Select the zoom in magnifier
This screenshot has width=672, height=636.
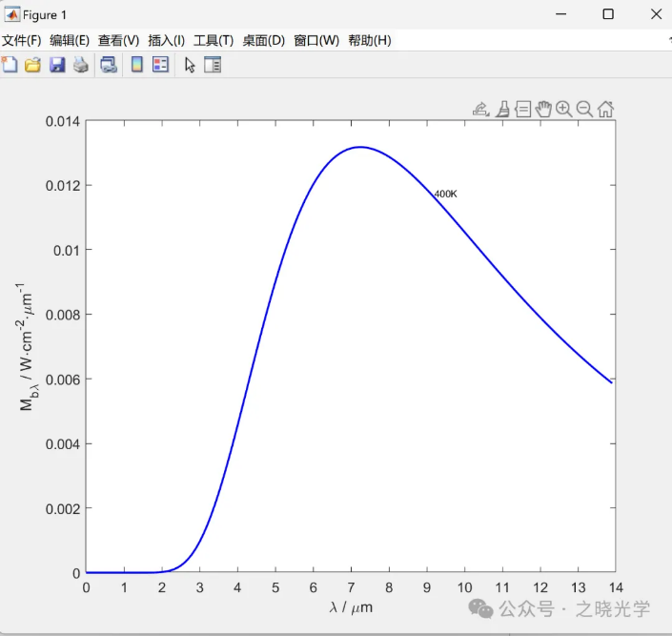564,109
